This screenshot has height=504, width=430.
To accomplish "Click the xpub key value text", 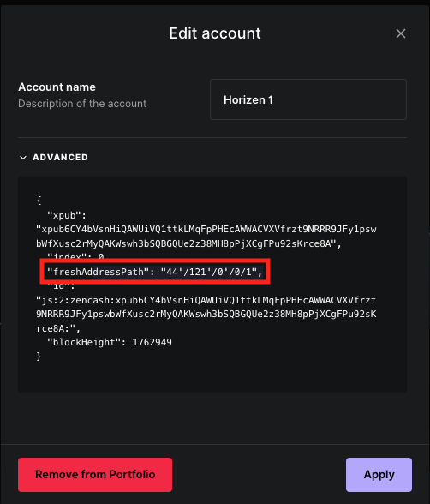I will [x=206, y=237].
